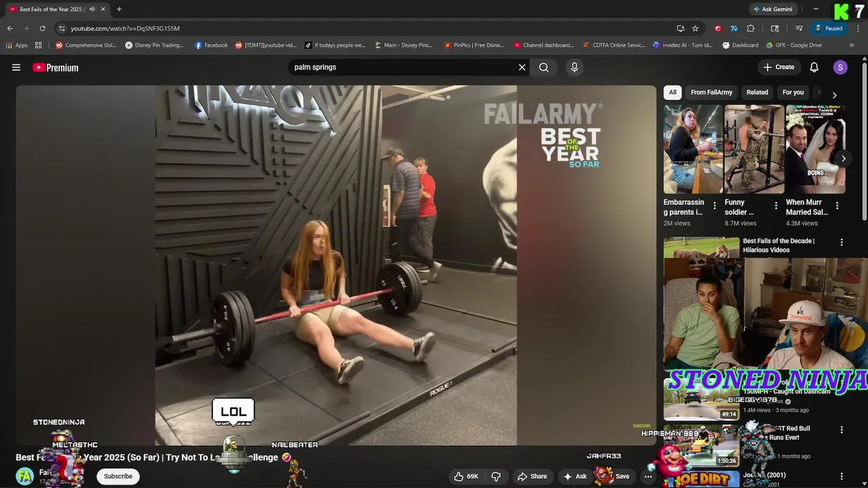
Task: Expand the bookmarks overflow chevron
Action: (852, 45)
